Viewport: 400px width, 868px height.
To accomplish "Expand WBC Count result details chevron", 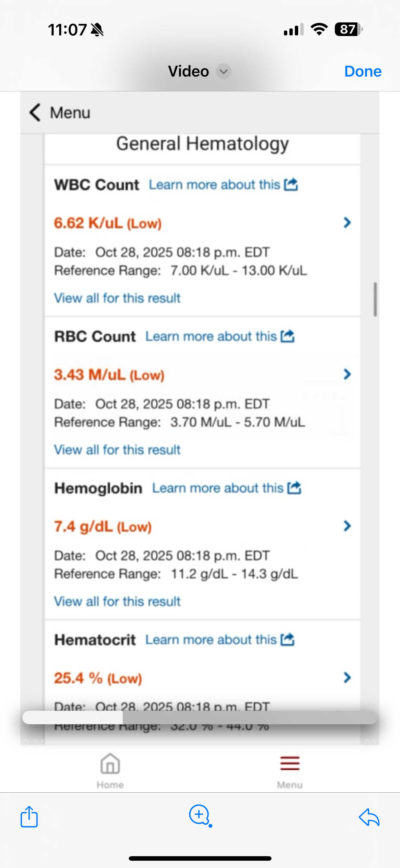I will (x=347, y=223).
